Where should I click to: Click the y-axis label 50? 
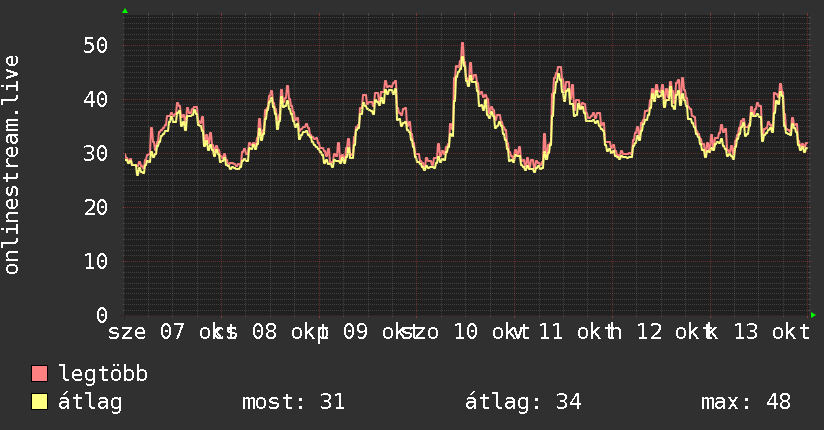96,46
